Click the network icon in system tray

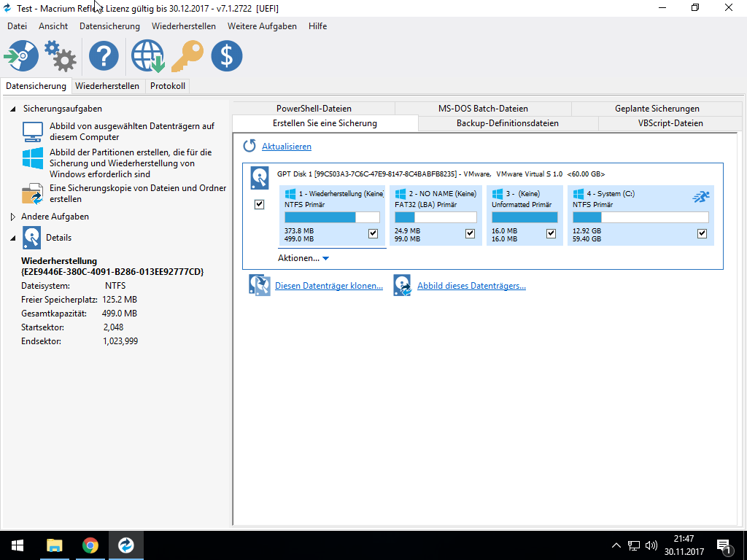click(x=634, y=545)
